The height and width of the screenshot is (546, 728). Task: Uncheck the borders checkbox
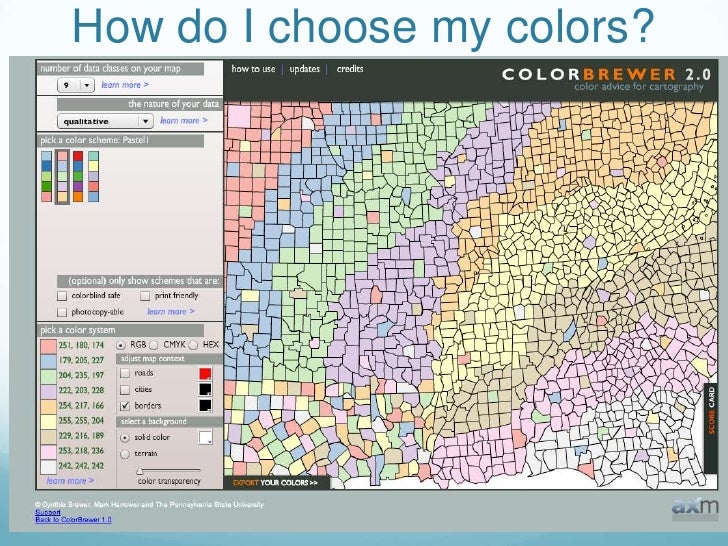[125, 405]
